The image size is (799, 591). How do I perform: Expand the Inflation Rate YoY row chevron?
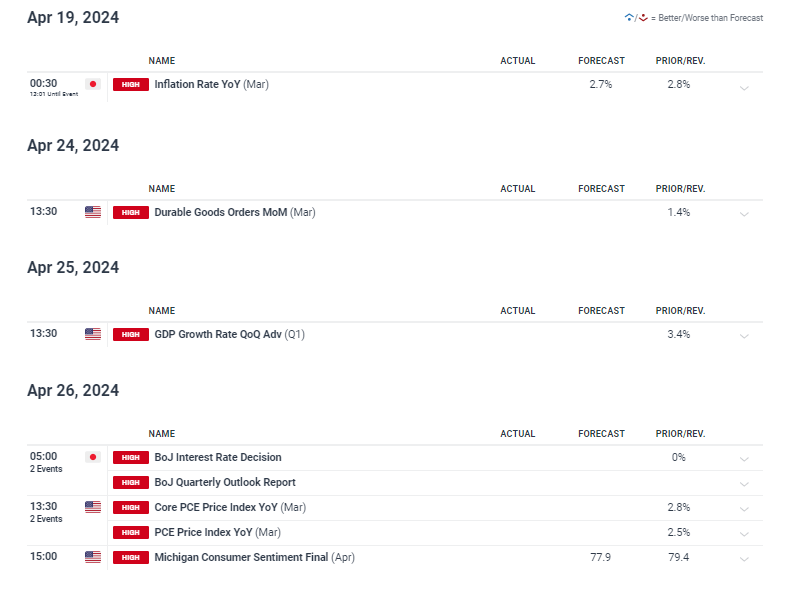(x=744, y=88)
